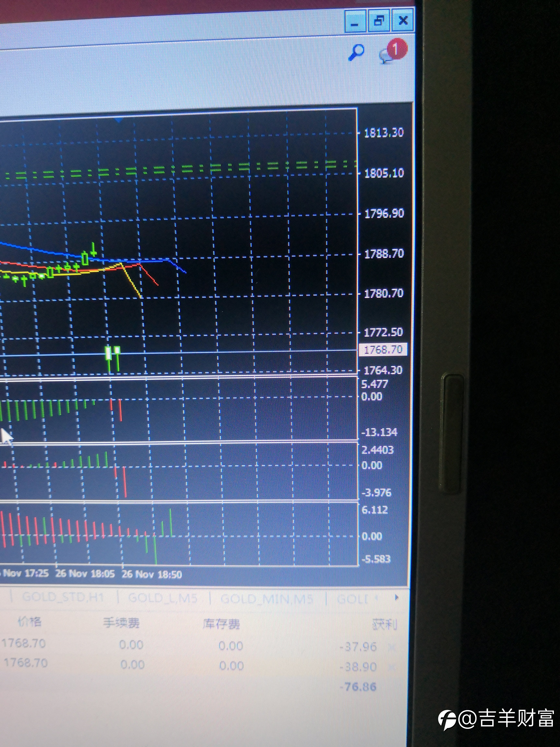The image size is (560, 747).
Task: Switch to GOLD_L,M5 chart tab
Action: (x=162, y=598)
